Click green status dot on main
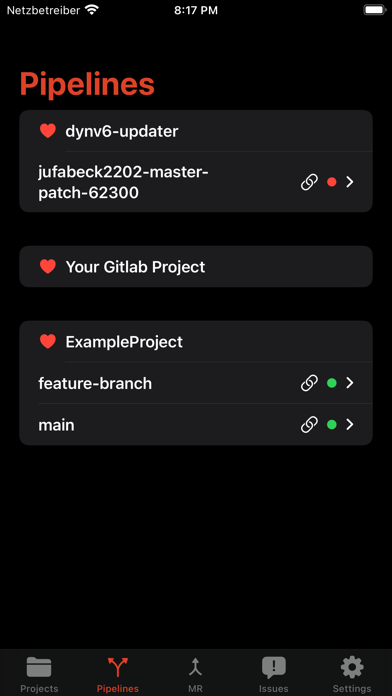 [332, 425]
